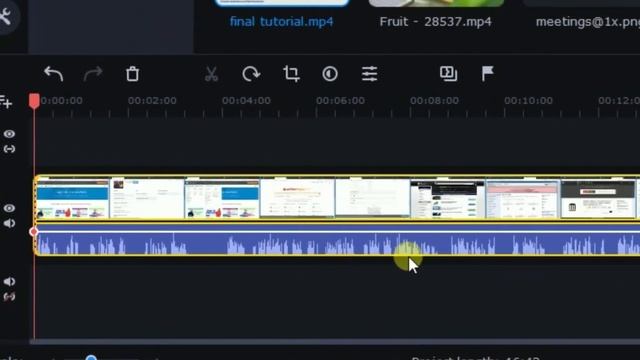The width and height of the screenshot is (640, 360).
Task: Click the Redo arrow icon
Action: [x=93, y=74]
